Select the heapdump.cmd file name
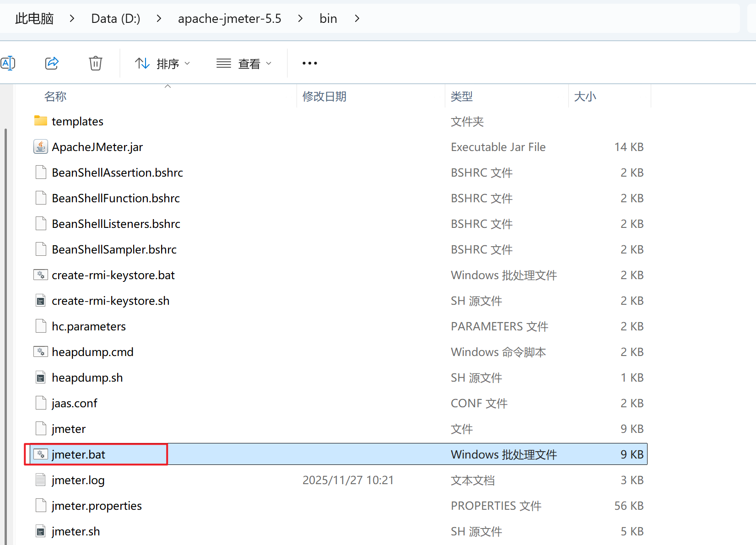756x545 pixels. (93, 352)
